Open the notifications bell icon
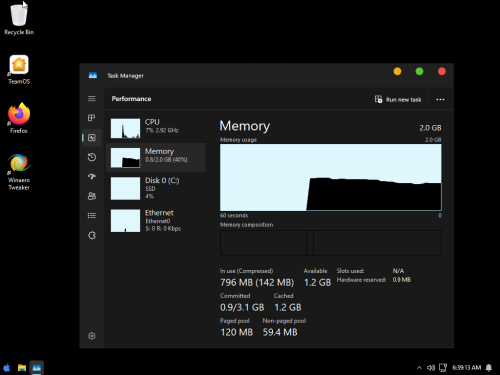 489,368
